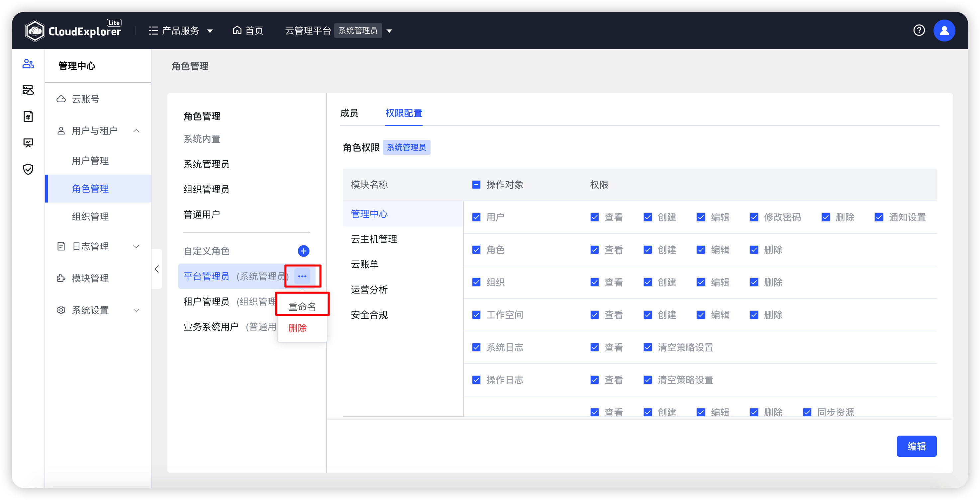Toggle 删除 permission in 用户 row

click(x=826, y=217)
